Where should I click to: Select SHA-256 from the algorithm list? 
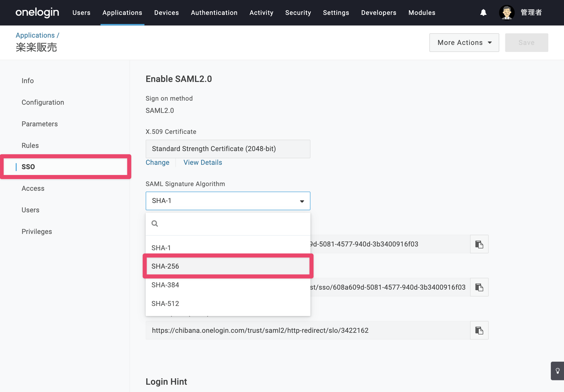[x=228, y=266]
